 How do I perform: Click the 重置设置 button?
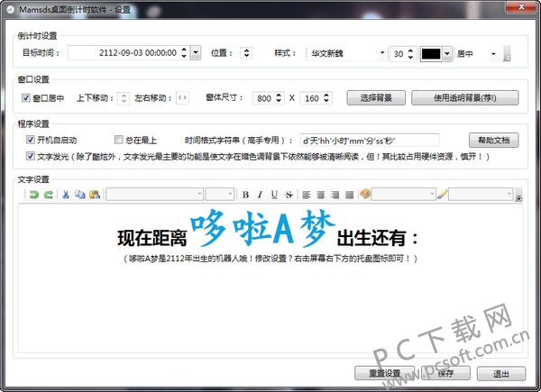tap(384, 373)
